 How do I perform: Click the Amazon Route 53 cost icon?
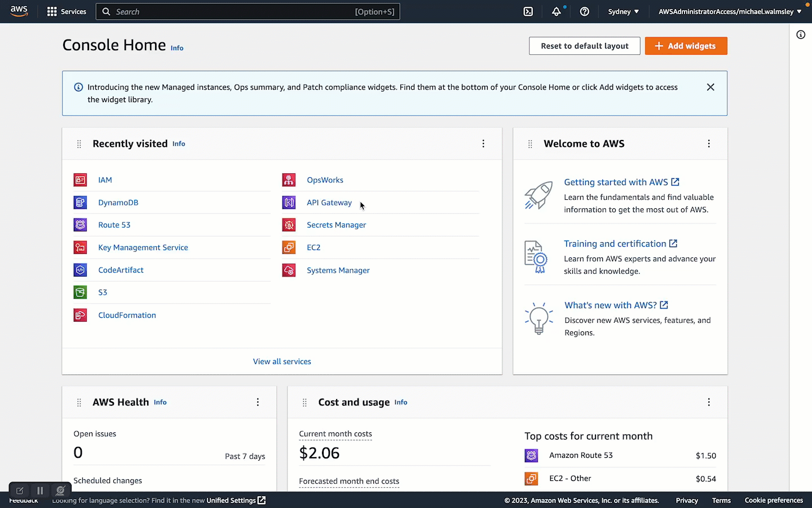point(531,456)
